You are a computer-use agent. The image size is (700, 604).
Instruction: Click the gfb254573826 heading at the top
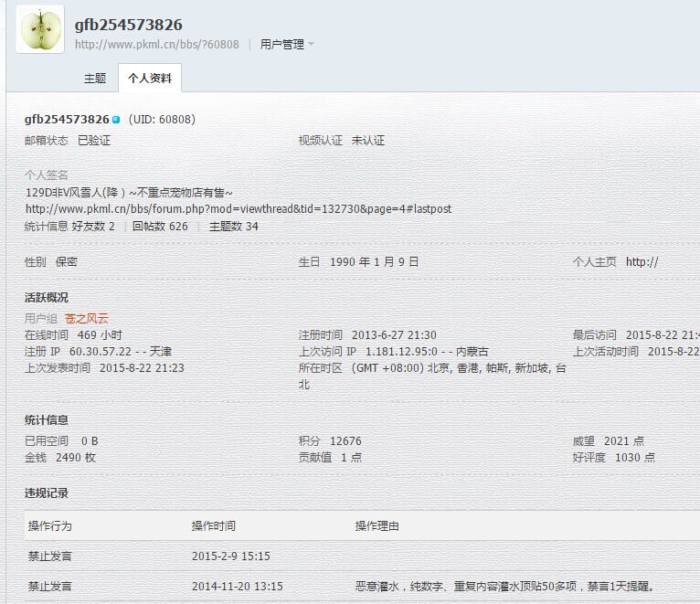click(128, 25)
